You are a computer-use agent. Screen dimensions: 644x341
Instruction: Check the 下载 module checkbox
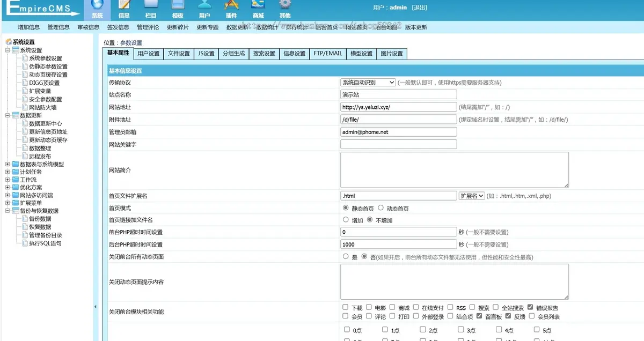pos(346,308)
